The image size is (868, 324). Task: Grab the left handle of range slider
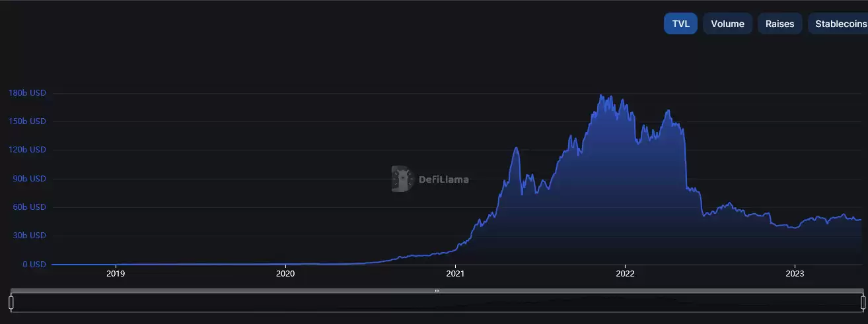point(11,302)
